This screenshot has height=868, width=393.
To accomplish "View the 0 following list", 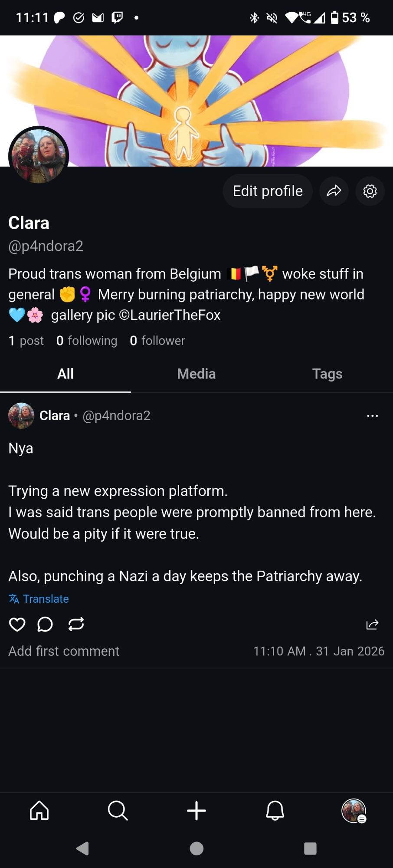I will click(87, 341).
